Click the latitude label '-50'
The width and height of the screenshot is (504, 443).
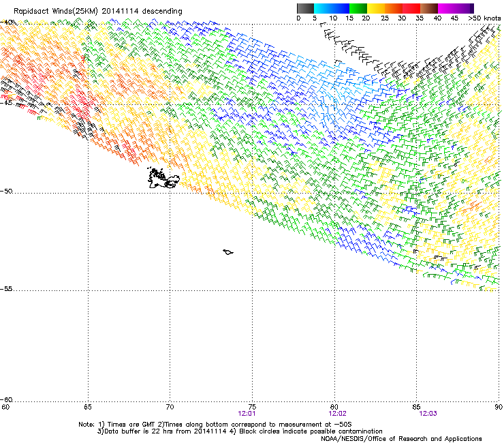coord(6,192)
